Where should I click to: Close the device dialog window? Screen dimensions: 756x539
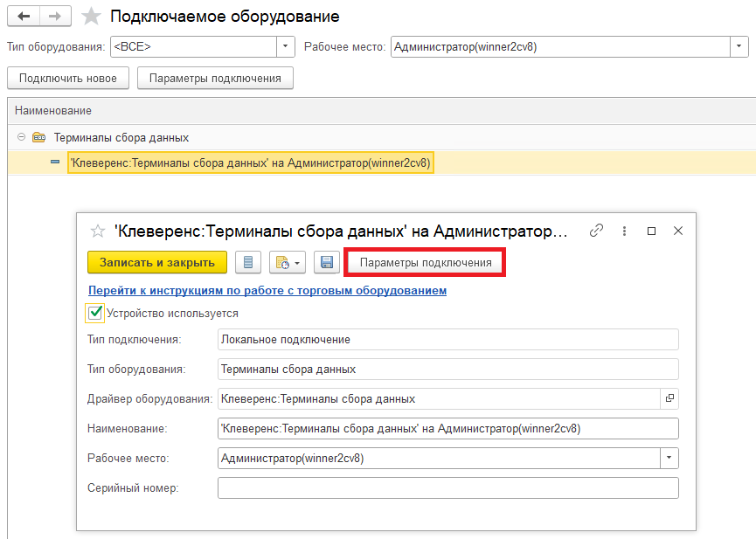(x=678, y=231)
